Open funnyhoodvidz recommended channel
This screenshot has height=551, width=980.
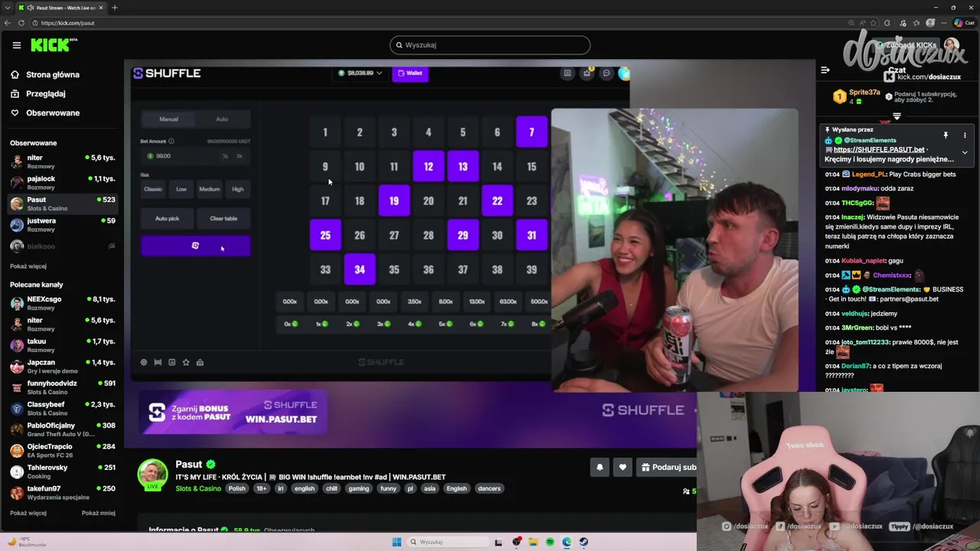61,387
